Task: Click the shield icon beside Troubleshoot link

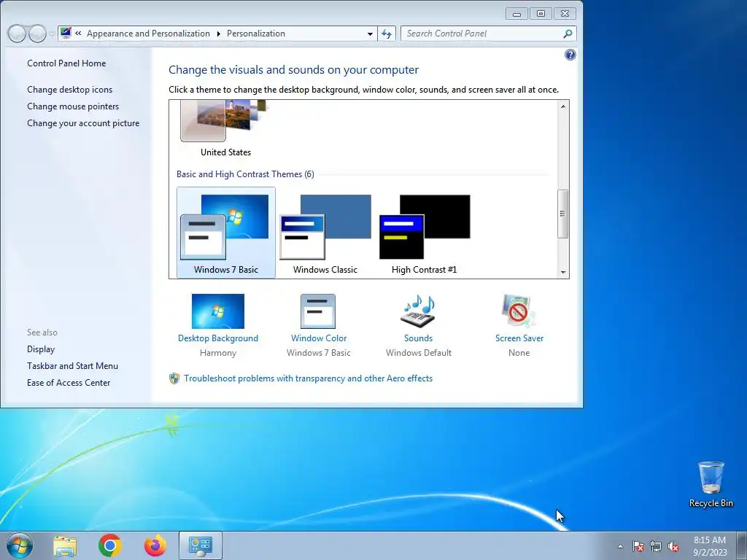Action: tap(174, 378)
